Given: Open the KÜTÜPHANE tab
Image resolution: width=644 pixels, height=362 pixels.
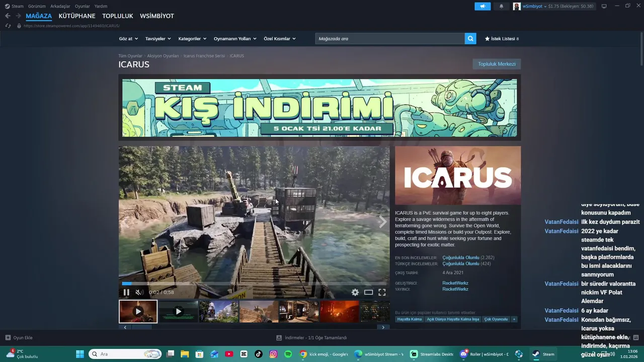Looking at the screenshot, I should click(77, 16).
